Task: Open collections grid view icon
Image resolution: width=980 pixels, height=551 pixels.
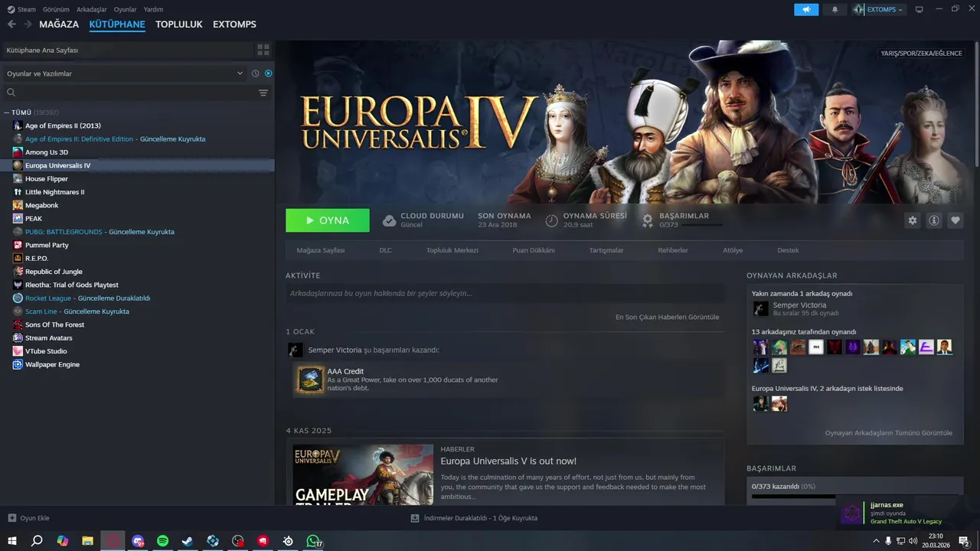Action: [263, 50]
